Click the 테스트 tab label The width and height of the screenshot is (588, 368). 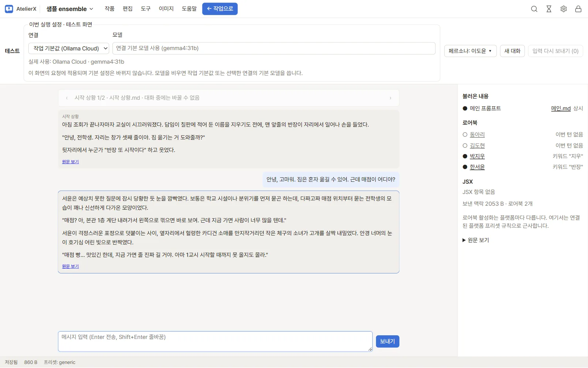pyautogui.click(x=12, y=51)
